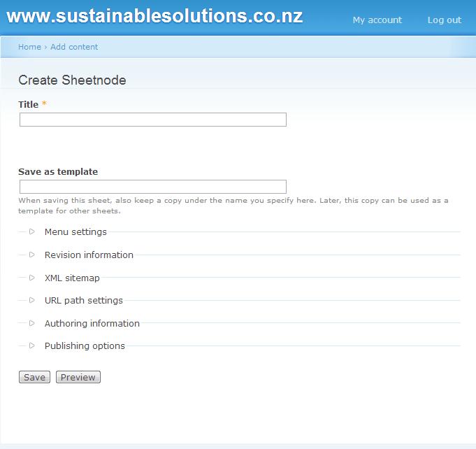This screenshot has width=476, height=449.
Task: Open Add content breadcrumb link
Action: [74, 47]
